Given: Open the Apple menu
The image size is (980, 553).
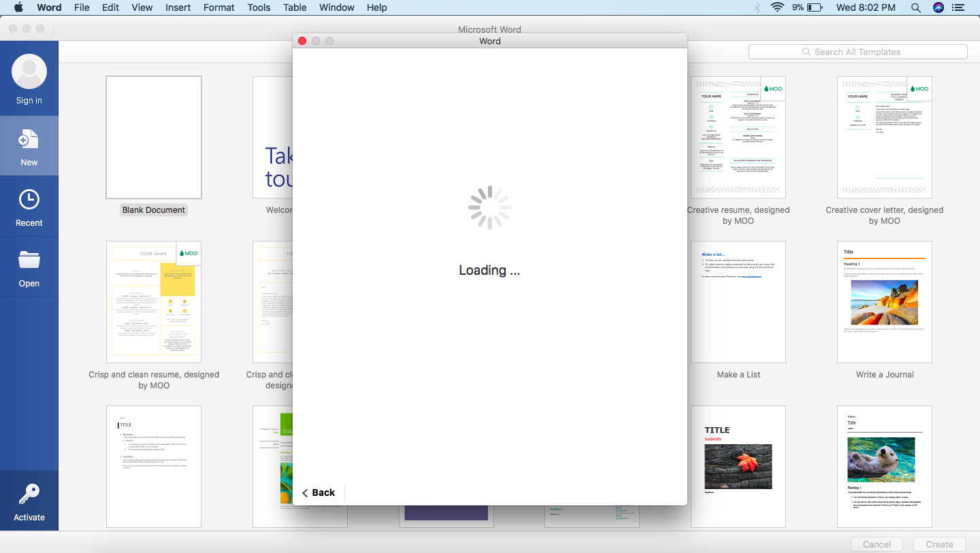Looking at the screenshot, I should pos(18,7).
